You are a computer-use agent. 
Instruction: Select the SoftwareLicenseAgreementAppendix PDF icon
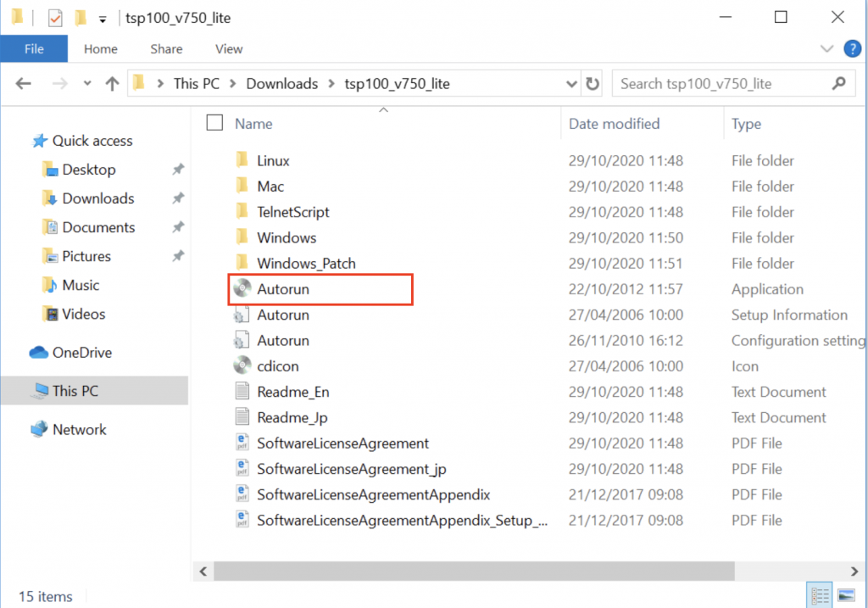[242, 494]
